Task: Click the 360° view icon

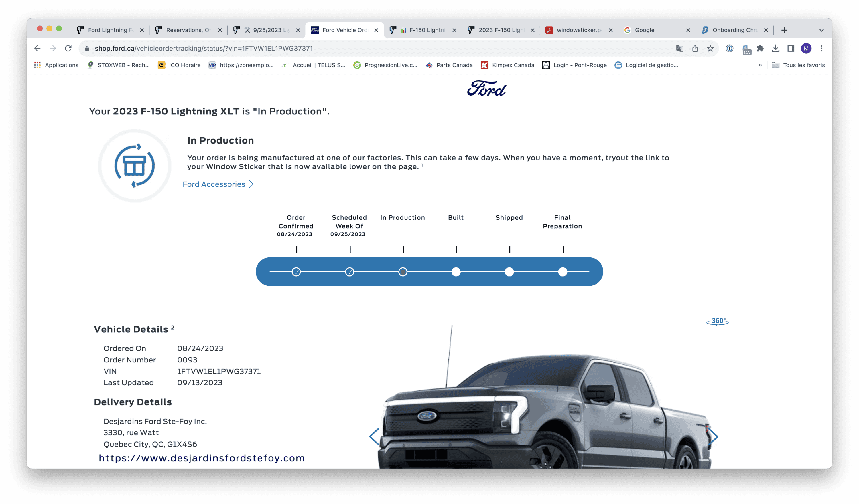Action: [717, 321]
